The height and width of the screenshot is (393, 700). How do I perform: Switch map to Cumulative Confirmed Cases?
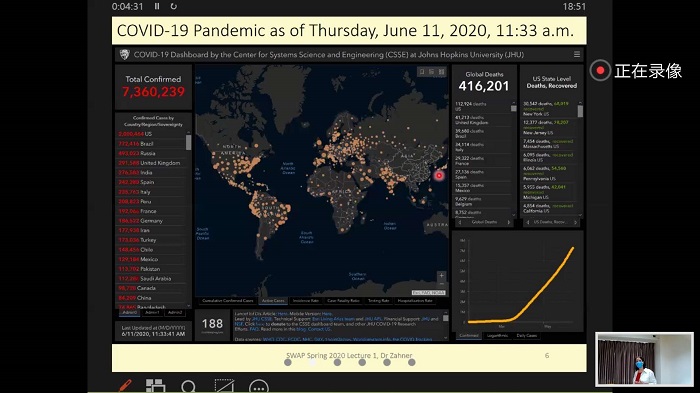point(228,301)
